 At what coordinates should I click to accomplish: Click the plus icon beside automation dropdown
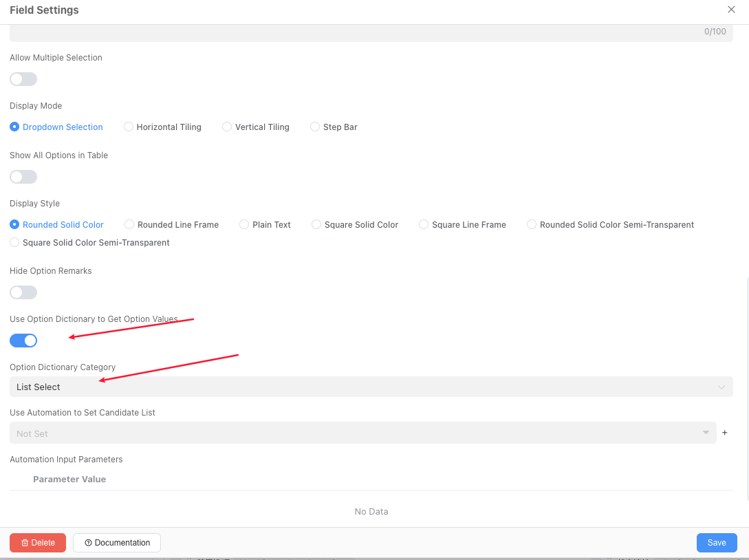[724, 433]
